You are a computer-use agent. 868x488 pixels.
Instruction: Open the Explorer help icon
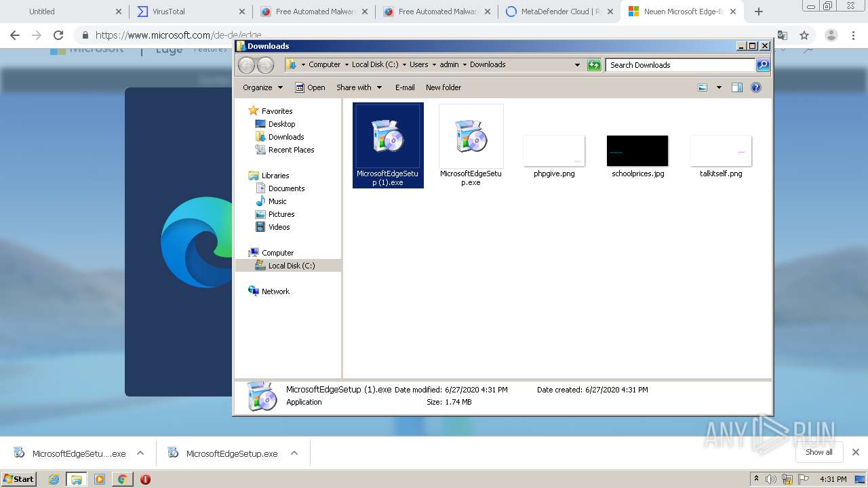coord(756,87)
